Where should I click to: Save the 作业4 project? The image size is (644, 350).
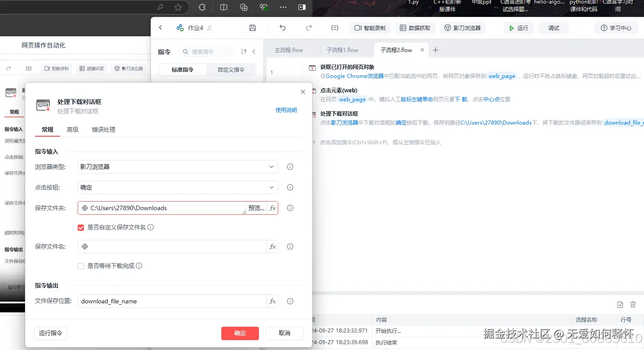pos(252,27)
